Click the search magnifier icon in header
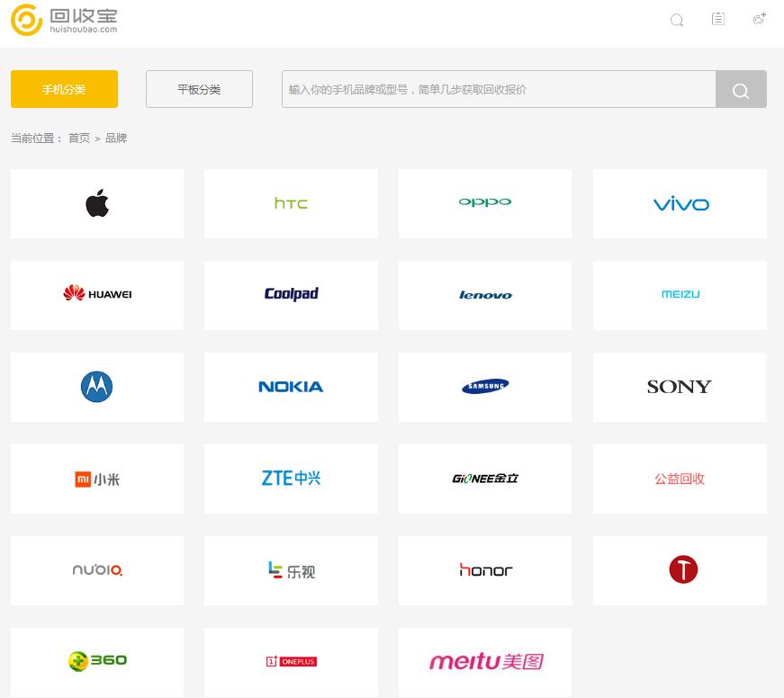784x698 pixels. click(677, 20)
